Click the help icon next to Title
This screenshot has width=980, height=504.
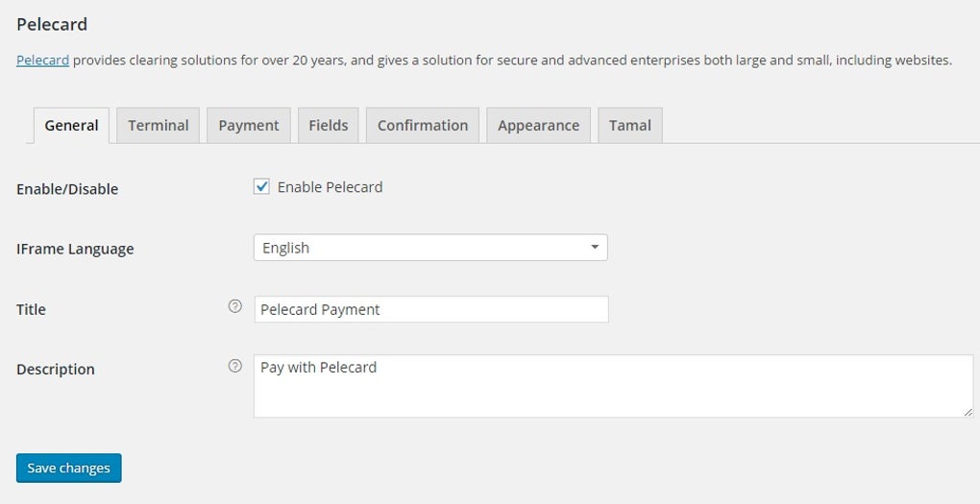[x=234, y=307]
